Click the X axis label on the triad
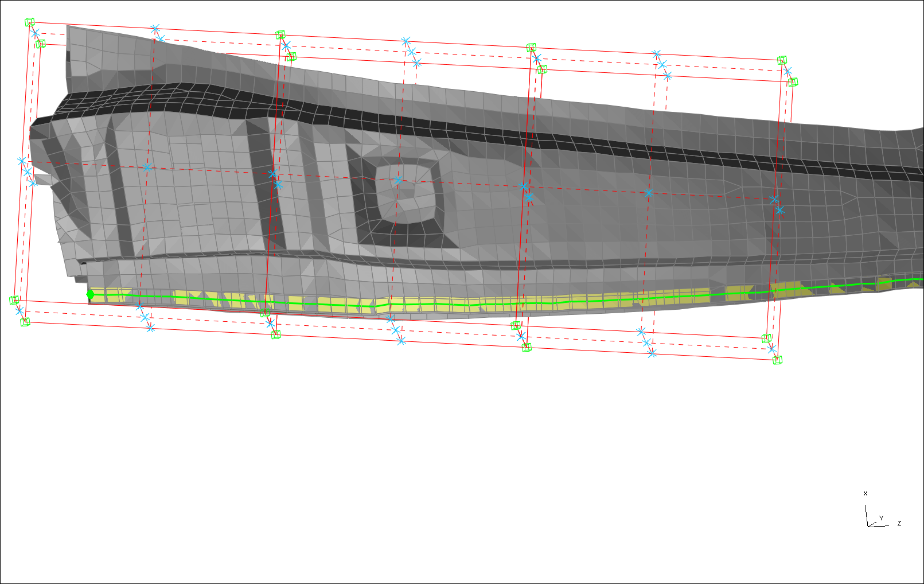 click(865, 493)
